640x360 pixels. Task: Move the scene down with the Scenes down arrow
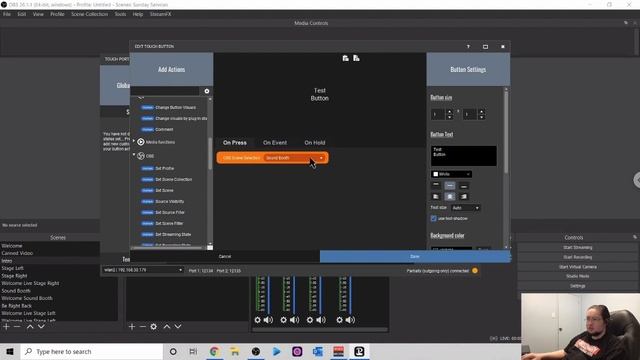[x=41, y=327]
